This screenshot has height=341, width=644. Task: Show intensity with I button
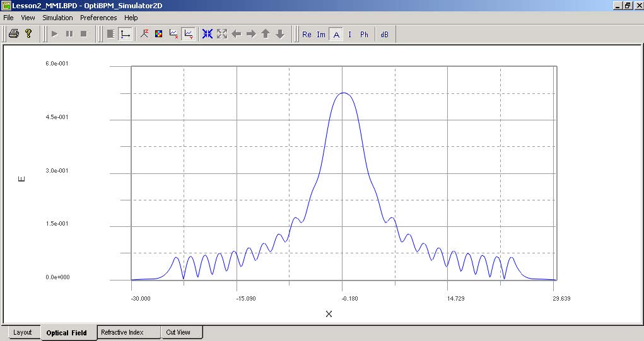(350, 35)
